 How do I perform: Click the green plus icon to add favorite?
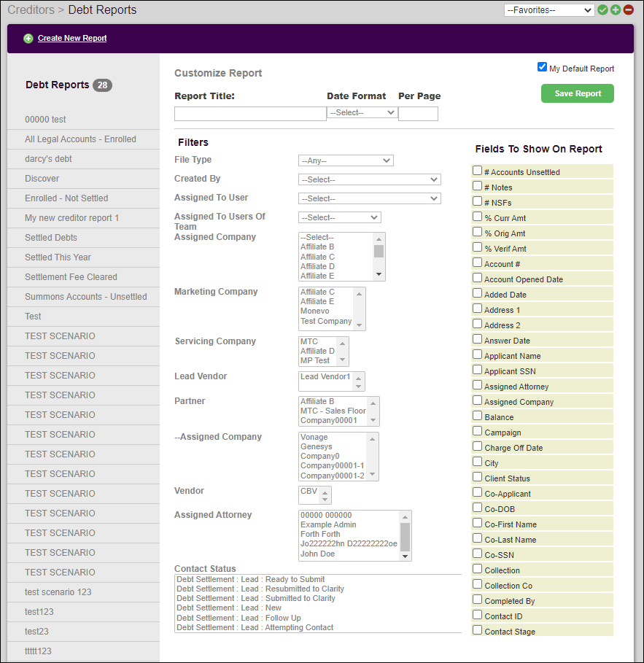[x=616, y=9]
